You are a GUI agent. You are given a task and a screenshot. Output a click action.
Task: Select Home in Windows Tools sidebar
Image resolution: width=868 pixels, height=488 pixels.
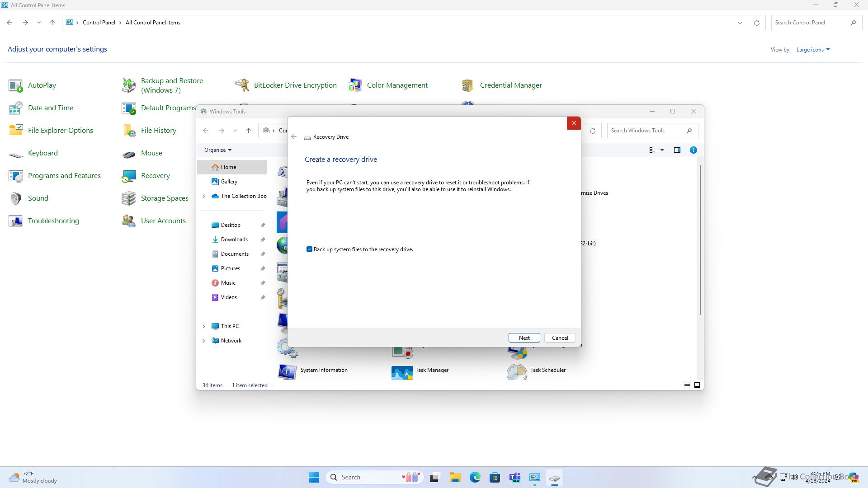(232, 167)
